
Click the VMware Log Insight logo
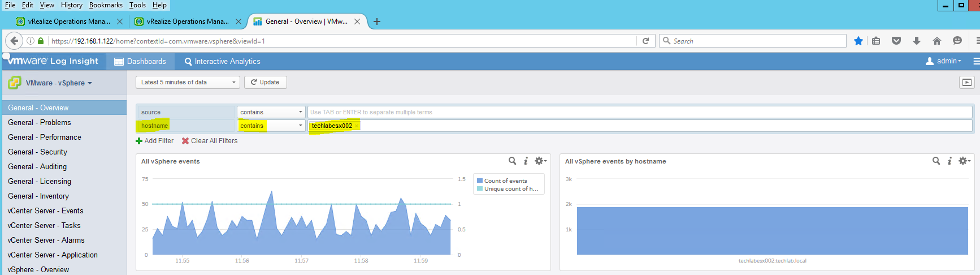coord(53,61)
